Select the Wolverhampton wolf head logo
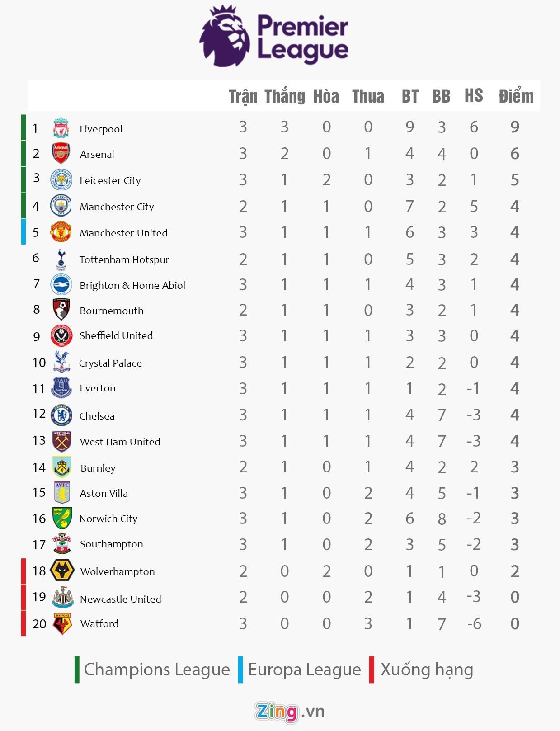This screenshot has height=731, width=560. pos(61,571)
